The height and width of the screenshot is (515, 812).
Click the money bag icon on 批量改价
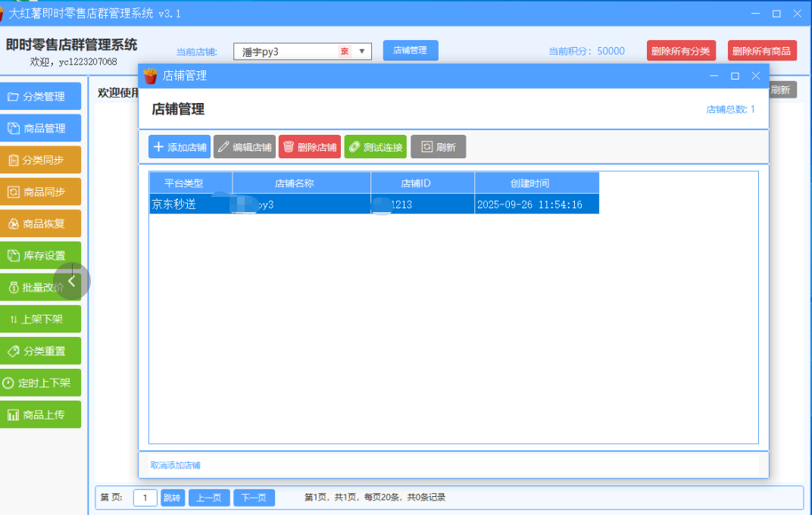tap(14, 288)
